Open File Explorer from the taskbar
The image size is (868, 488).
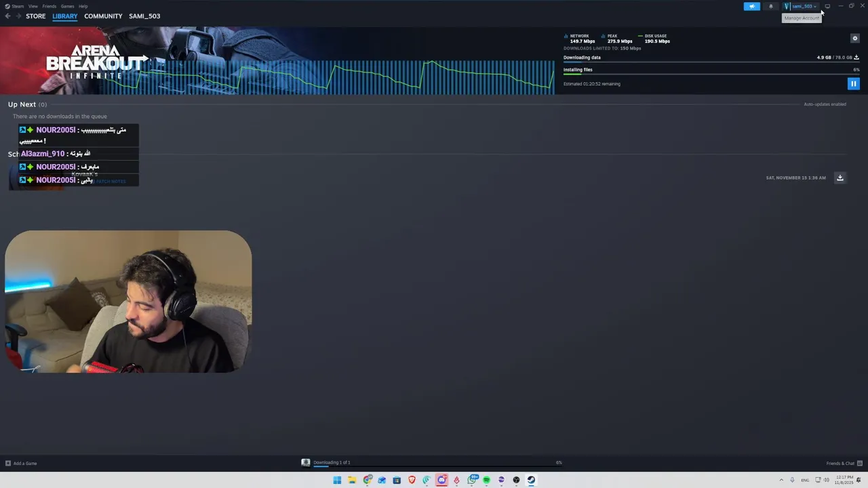[x=352, y=480]
